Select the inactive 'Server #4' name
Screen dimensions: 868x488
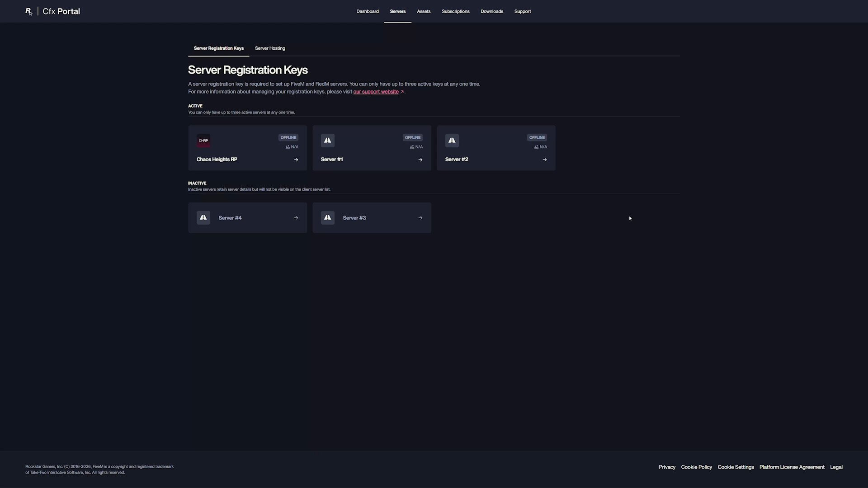pos(230,218)
